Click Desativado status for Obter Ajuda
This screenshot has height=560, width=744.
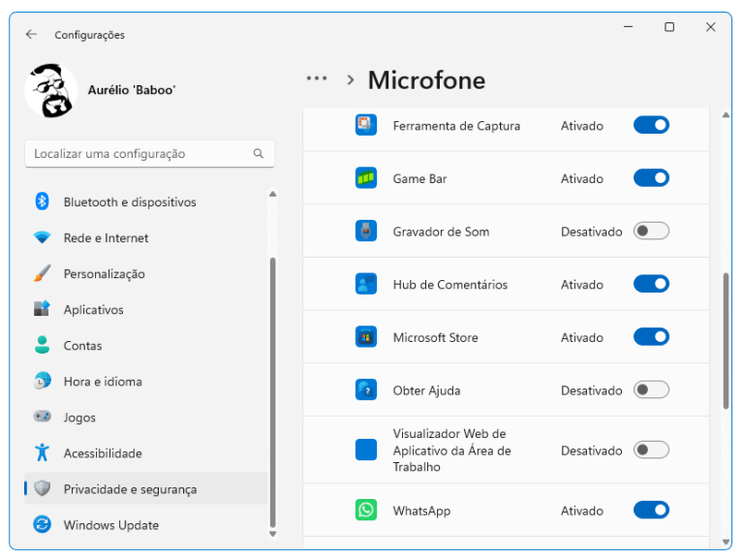[x=591, y=390]
